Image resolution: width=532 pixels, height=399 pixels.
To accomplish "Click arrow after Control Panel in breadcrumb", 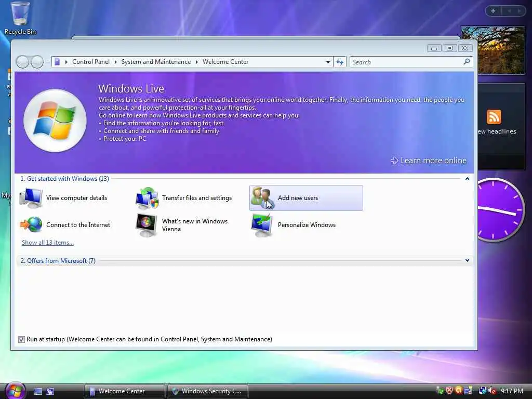I will (115, 62).
